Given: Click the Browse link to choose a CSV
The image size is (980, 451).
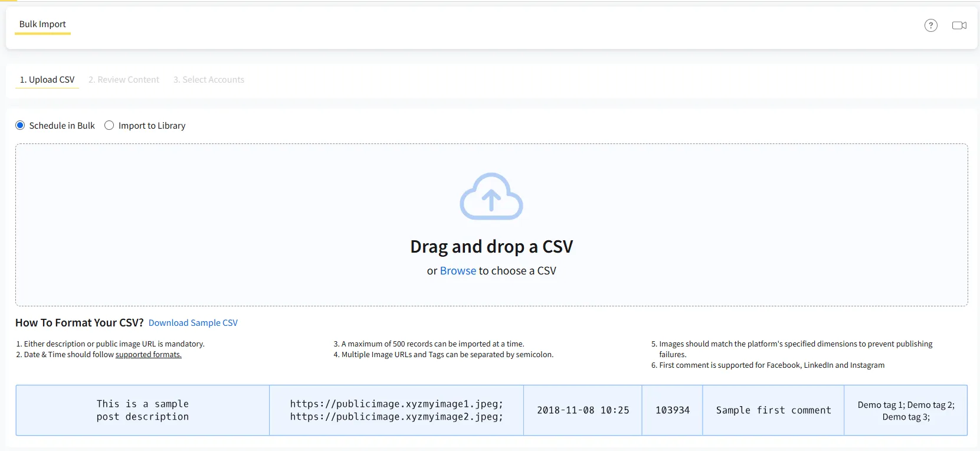Looking at the screenshot, I should [458, 271].
